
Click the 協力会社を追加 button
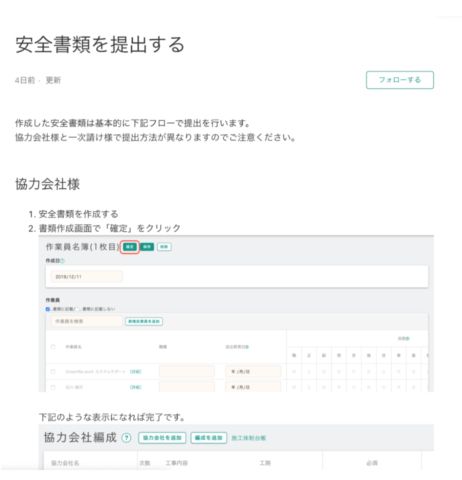click(x=162, y=438)
